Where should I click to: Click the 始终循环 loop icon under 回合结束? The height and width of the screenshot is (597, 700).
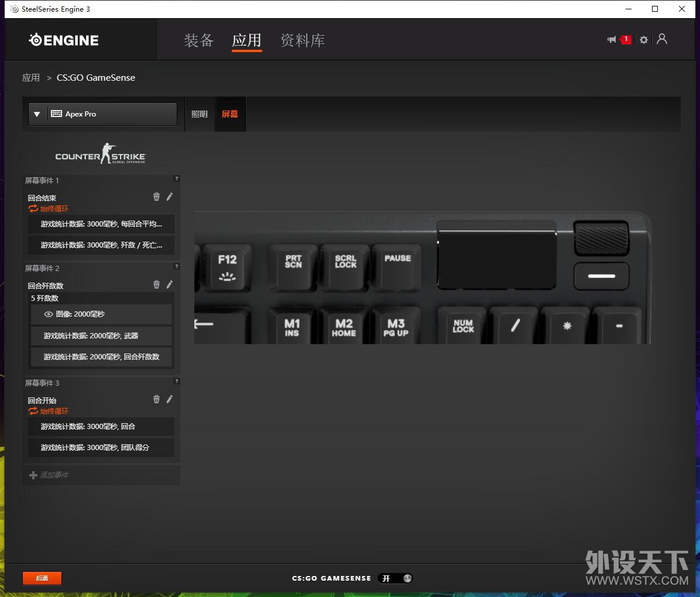click(33, 208)
